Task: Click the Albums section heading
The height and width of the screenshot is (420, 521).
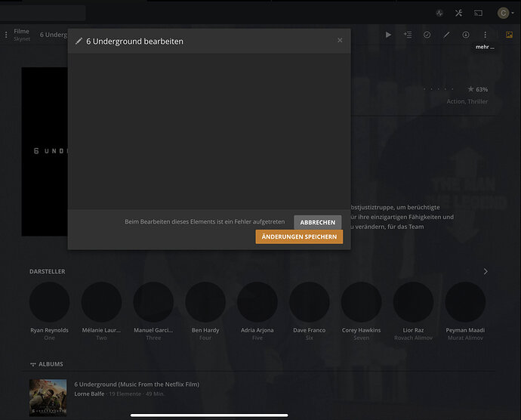Action: [x=51, y=364]
